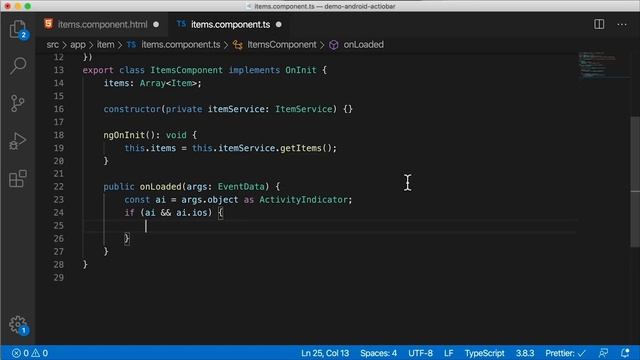This screenshot has height=360, width=640.
Task: Select the items.component.ts tab
Action: point(230,24)
